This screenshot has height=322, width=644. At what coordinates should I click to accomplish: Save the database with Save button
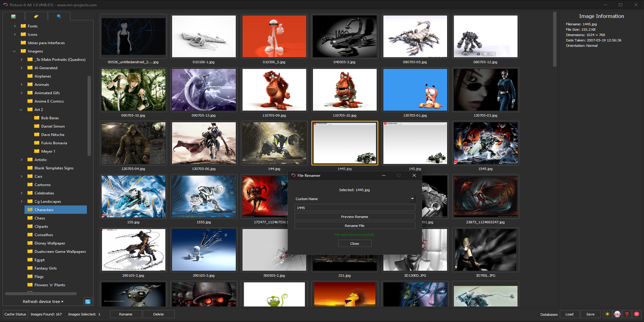pyautogui.click(x=590, y=314)
